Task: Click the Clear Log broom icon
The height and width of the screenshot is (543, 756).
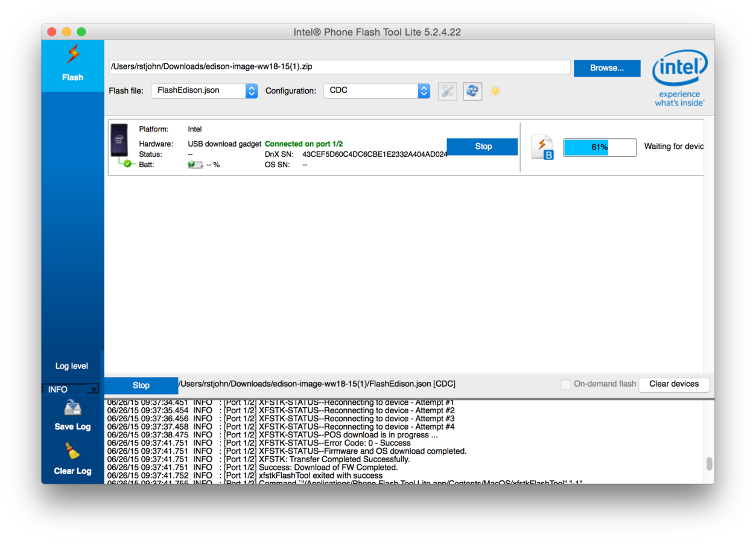Action: (x=72, y=451)
